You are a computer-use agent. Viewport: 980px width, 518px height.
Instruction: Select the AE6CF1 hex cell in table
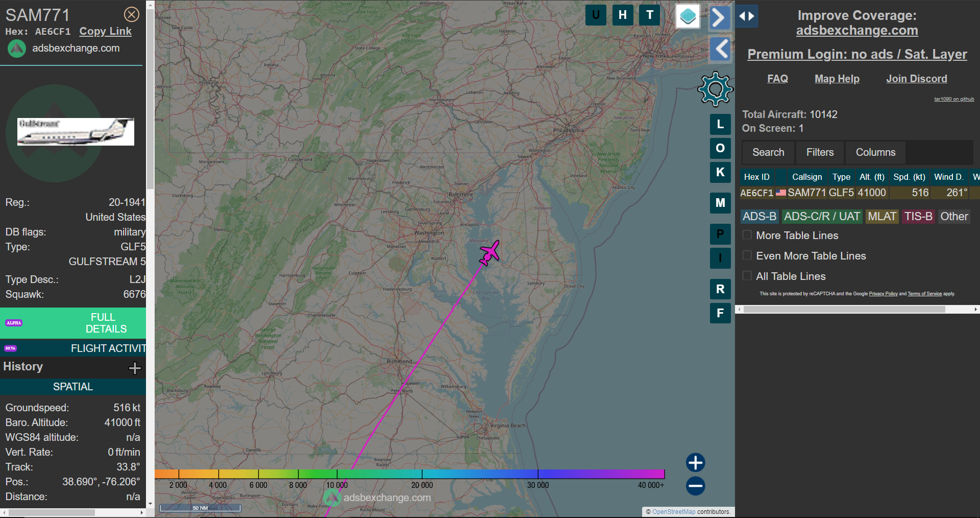[x=757, y=193]
